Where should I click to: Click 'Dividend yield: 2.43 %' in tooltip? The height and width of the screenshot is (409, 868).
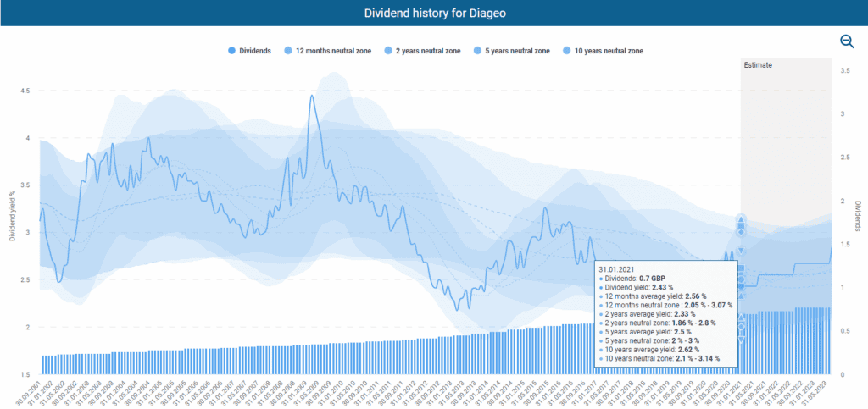coord(636,287)
